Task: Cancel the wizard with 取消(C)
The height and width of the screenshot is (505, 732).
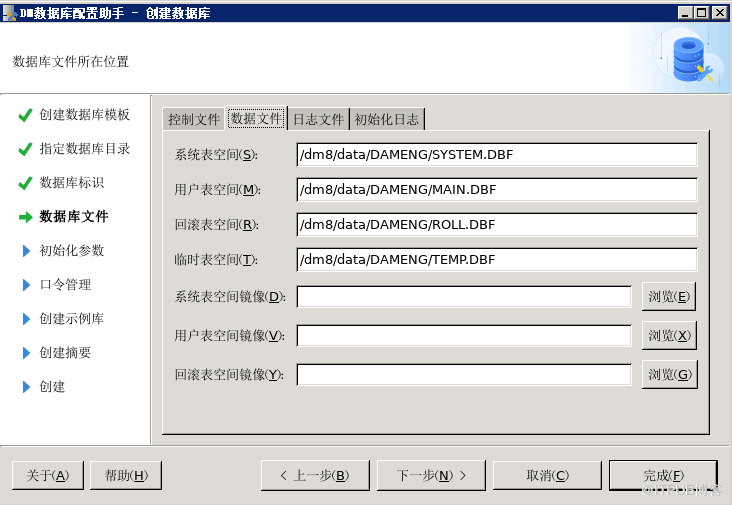Action: pos(547,476)
